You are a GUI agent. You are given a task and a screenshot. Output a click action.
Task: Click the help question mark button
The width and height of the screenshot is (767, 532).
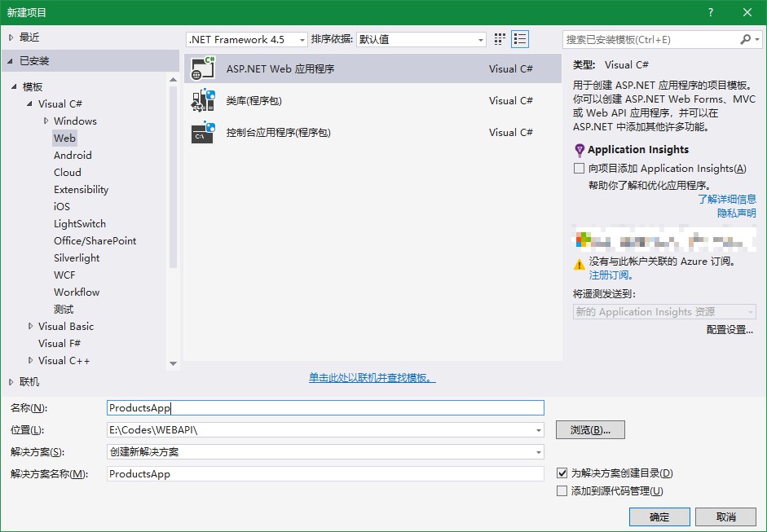(x=711, y=12)
